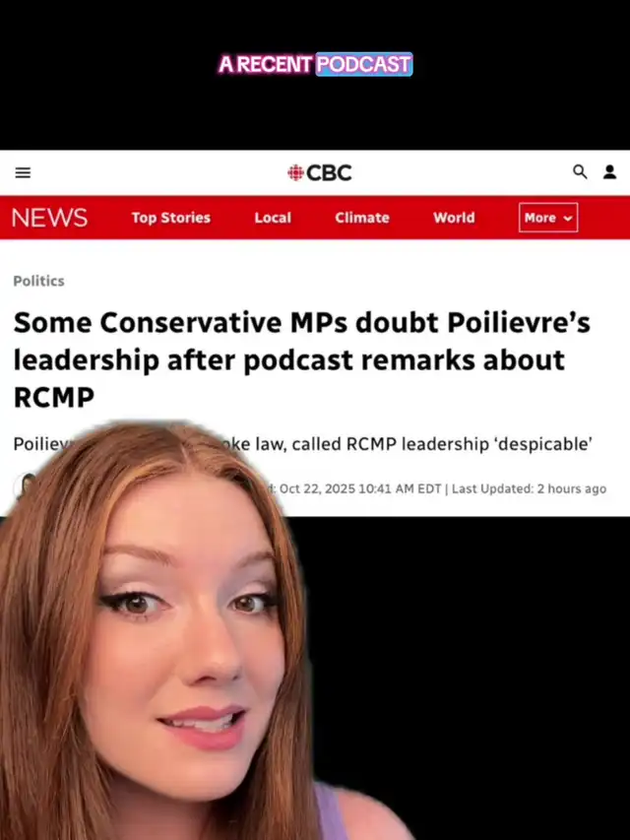Click the Last Updated 2 hours ago text
This screenshot has height=840, width=630.
529,488
